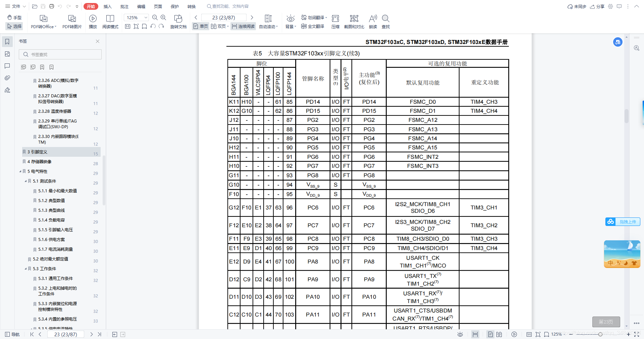Activate the Select cursor tool

pyautogui.click(x=14, y=26)
